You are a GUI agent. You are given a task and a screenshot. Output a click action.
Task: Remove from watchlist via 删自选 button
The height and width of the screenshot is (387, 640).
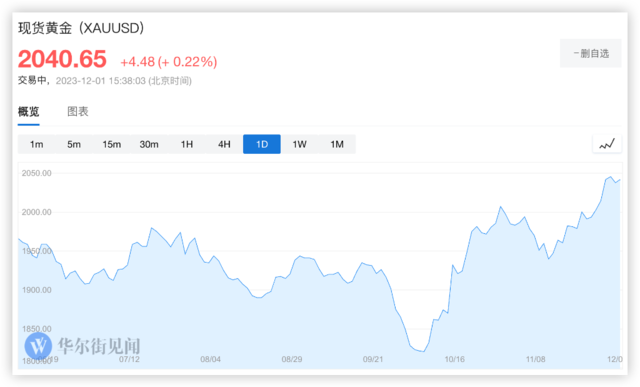coord(591,53)
